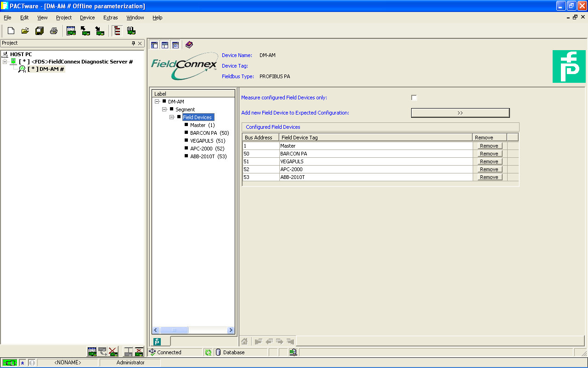The image size is (588, 368).
Task: Collapse the FieldConnex Diagnostic Server node
Action: (x=6, y=62)
